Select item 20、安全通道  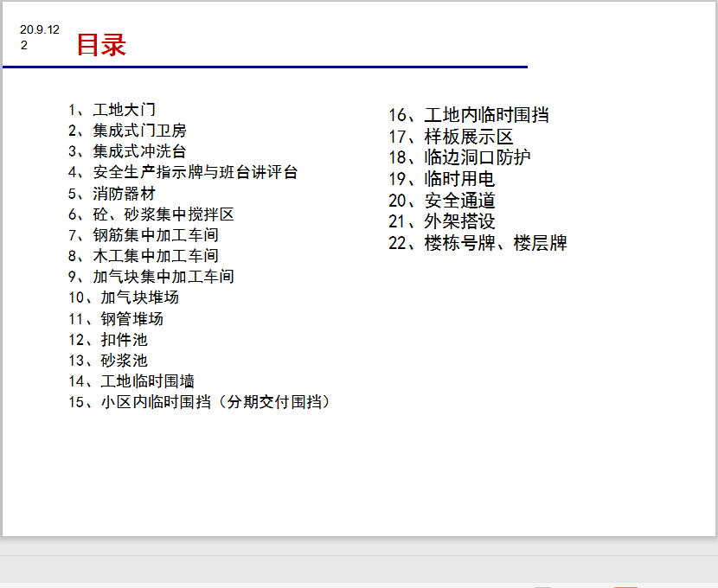point(442,201)
